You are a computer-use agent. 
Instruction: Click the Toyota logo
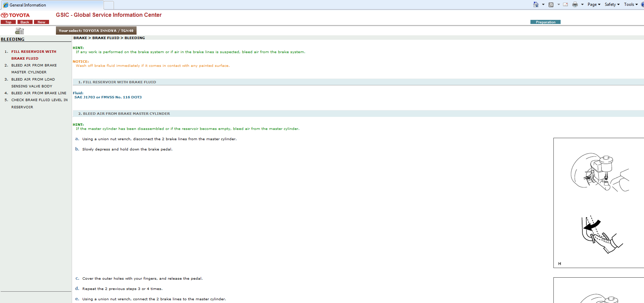click(15, 15)
